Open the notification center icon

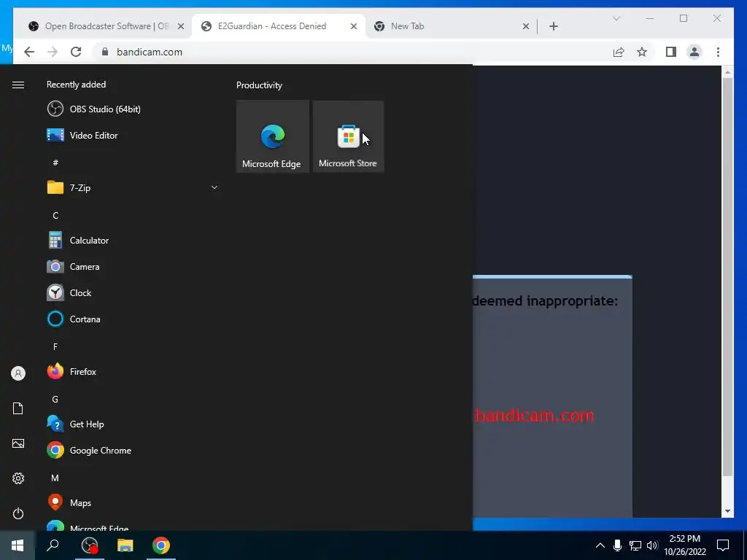(x=723, y=545)
